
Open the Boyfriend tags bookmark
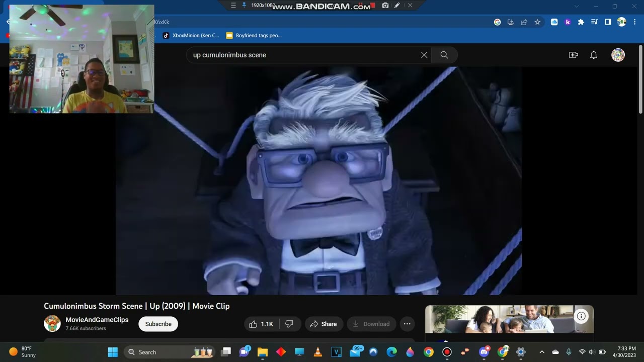254,36
